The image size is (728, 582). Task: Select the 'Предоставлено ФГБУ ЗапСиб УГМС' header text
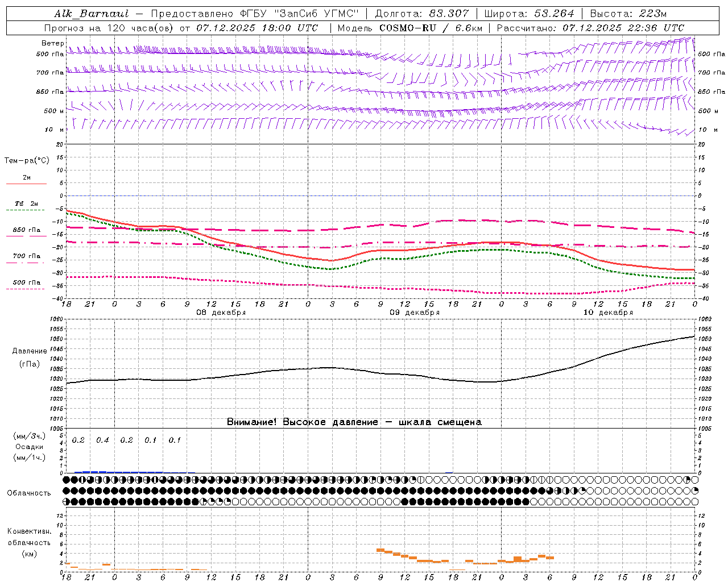[255, 14]
